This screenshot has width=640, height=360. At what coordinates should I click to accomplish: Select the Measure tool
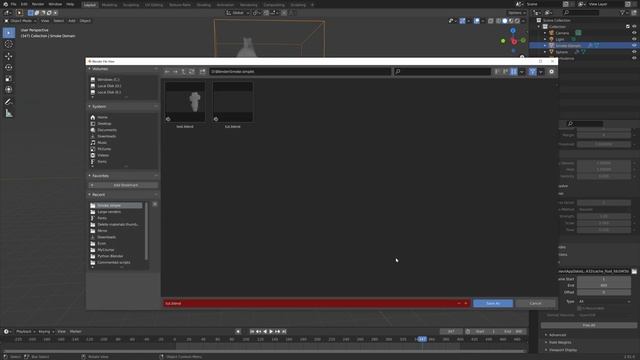click(9, 113)
